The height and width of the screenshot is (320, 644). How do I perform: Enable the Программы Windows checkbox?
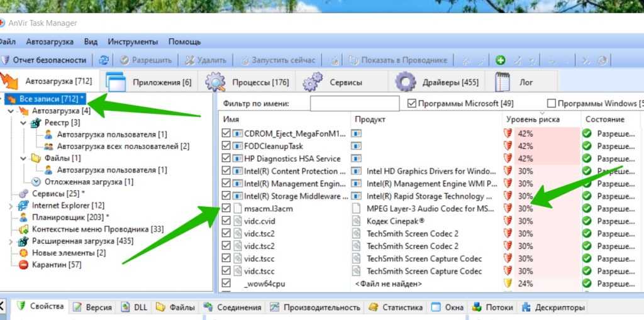(551, 104)
